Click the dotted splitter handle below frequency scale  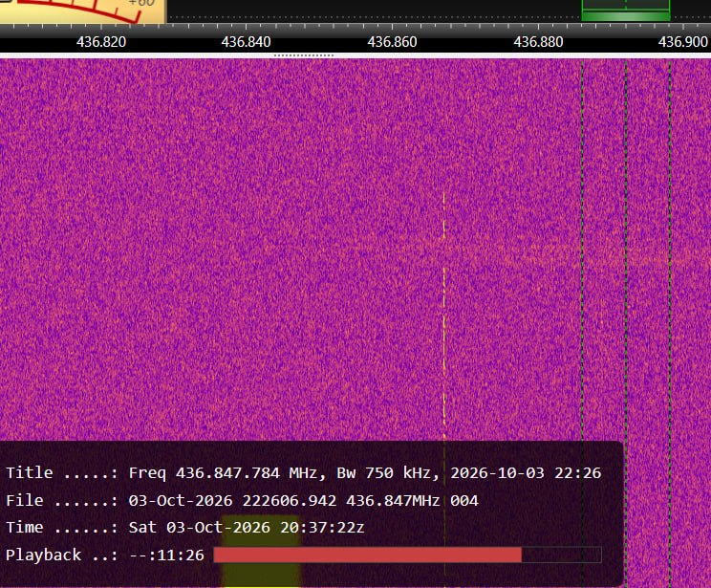coord(304,55)
